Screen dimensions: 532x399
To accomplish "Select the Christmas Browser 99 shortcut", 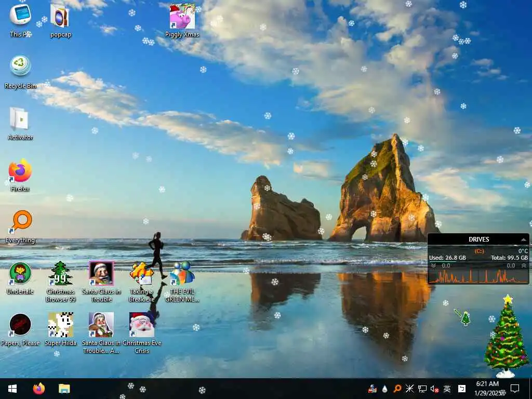I will click(x=60, y=282).
